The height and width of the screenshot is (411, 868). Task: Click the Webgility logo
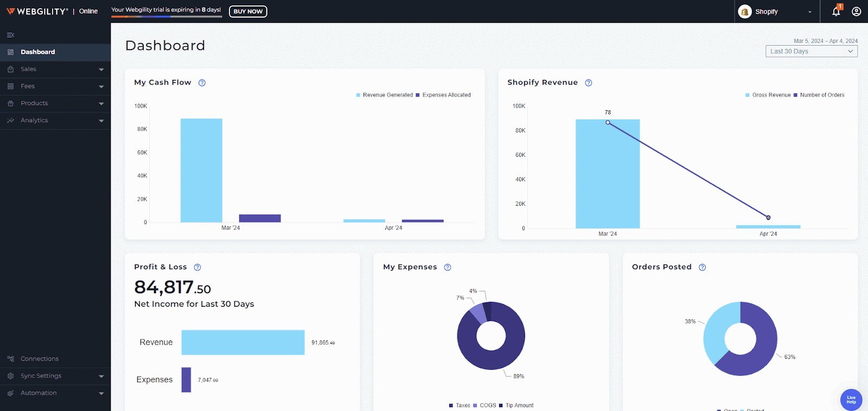pos(37,11)
